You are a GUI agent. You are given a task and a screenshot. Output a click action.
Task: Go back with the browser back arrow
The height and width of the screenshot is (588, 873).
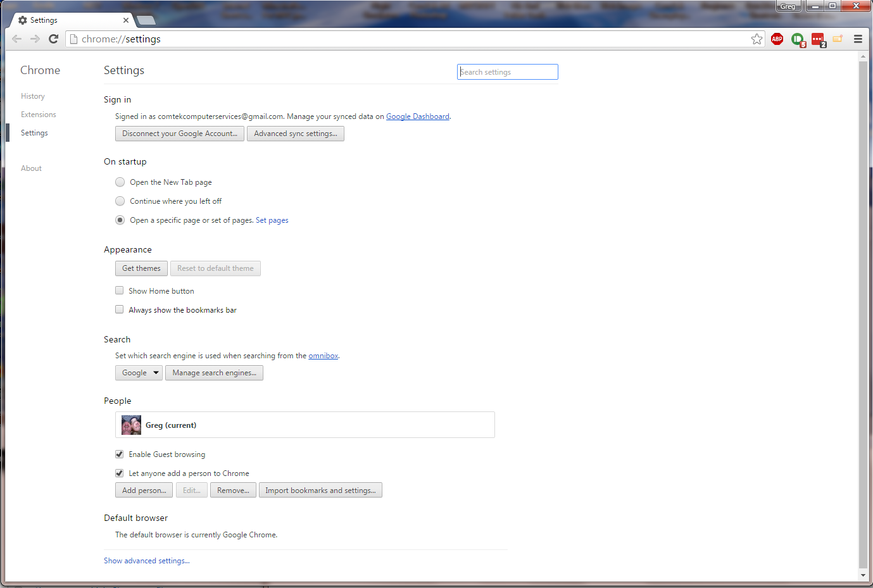[17, 39]
